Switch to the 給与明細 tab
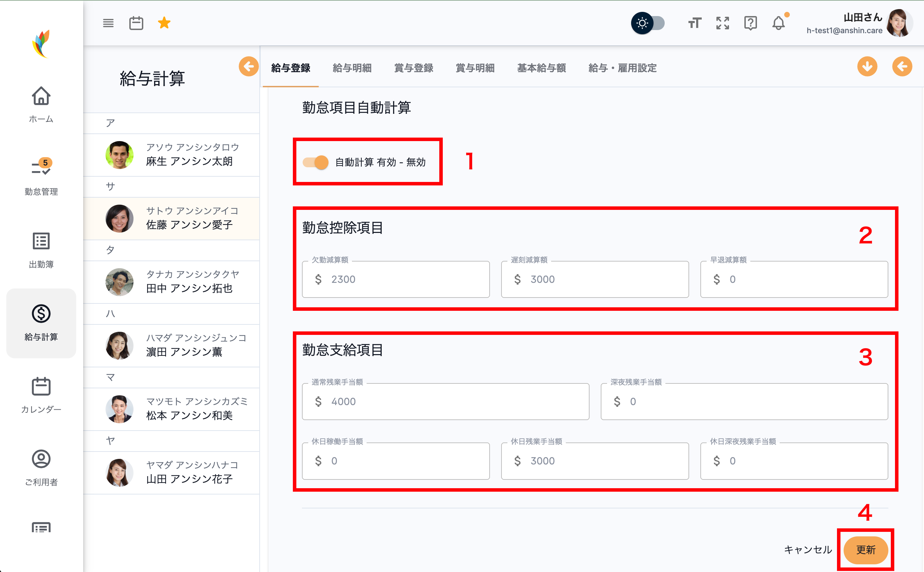 pos(352,68)
